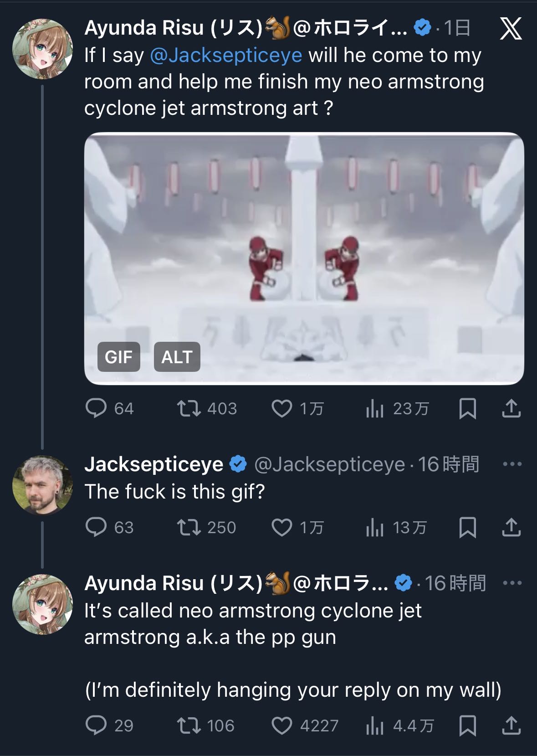Click the X logo icon
Viewport: 537px width, 756px height.
pyautogui.click(x=511, y=29)
